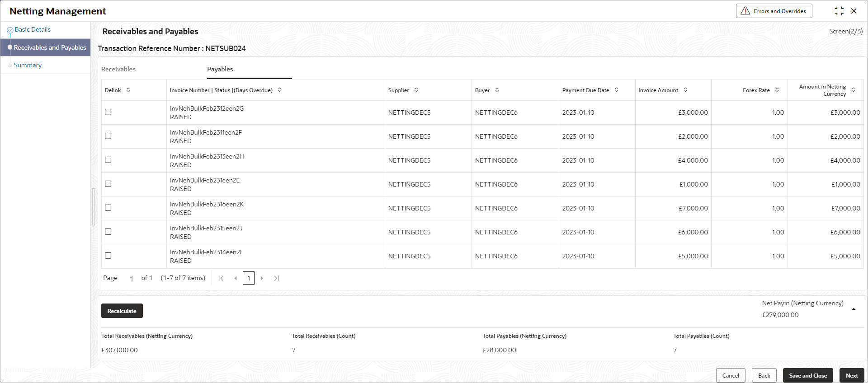Screen dimensions: 868x383
Task: Tick Delink for invoice InvNehBulkFeb2313een2H
Action: coord(108,160)
